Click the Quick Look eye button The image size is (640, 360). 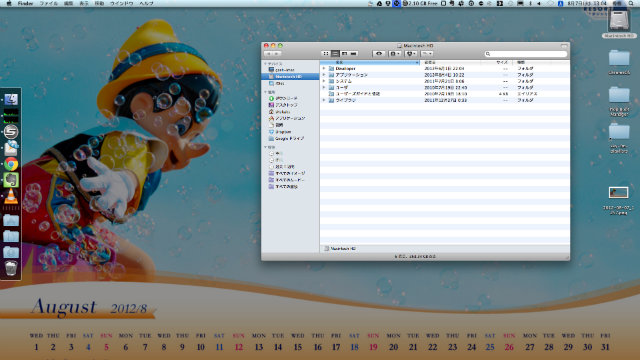coord(378,53)
